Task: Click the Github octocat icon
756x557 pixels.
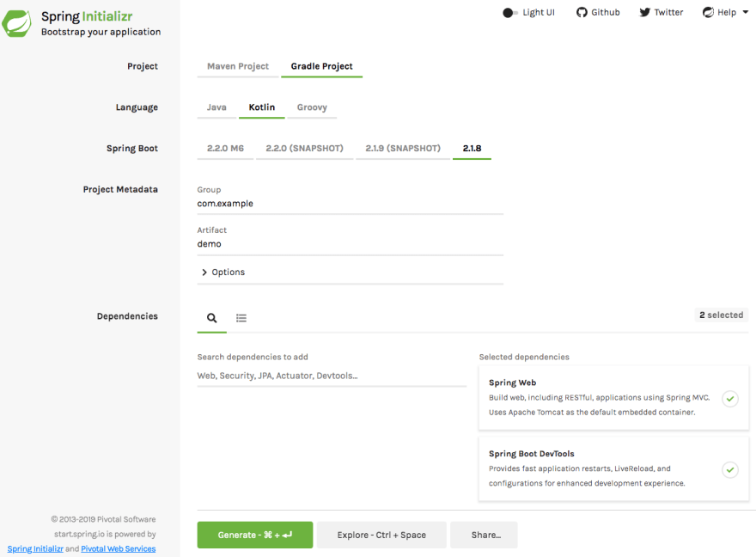Action: click(582, 13)
